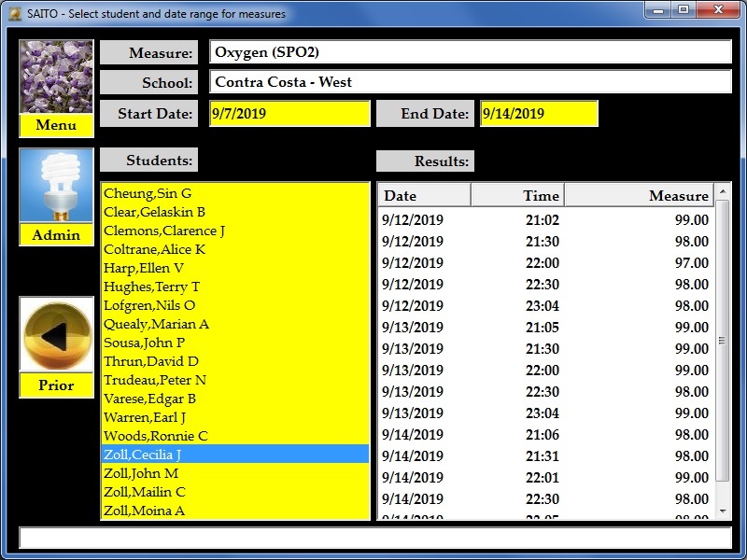Viewport: 747px width, 560px height.
Task: Sort results by Time column header
Action: click(517, 195)
